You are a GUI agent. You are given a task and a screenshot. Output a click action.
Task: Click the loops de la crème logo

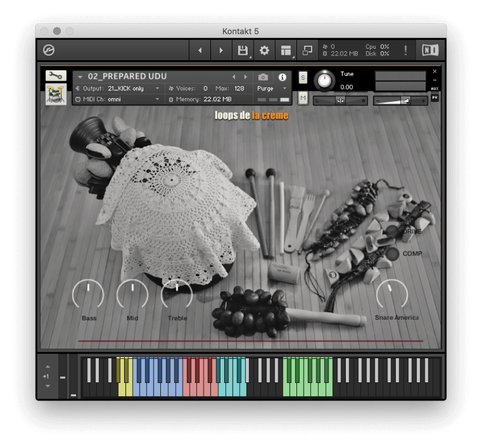(251, 115)
